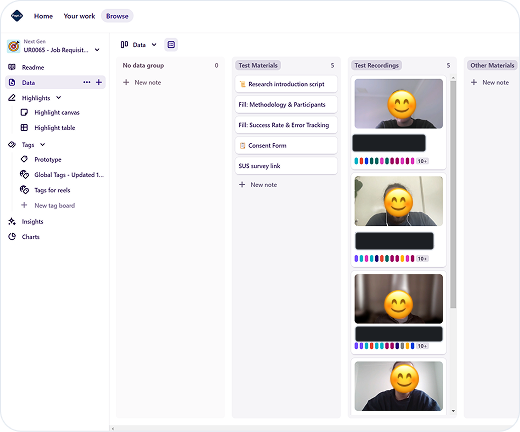Click scroll-down arrow in Test Recordings column
This screenshot has width=520, height=432.
point(453,411)
